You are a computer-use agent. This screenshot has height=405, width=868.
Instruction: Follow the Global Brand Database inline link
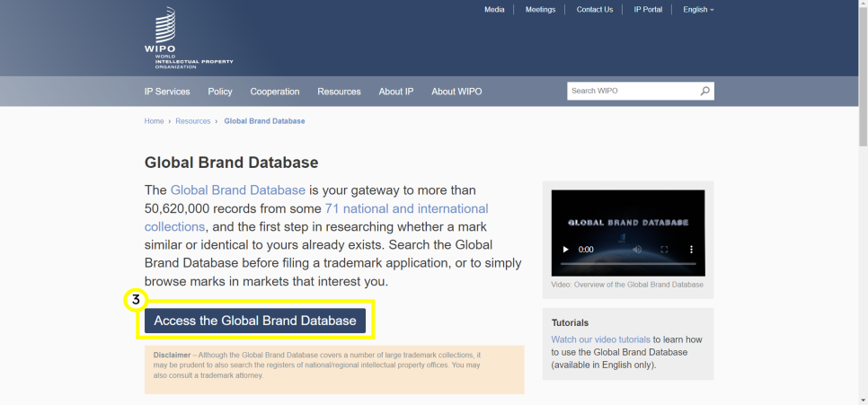(238, 190)
